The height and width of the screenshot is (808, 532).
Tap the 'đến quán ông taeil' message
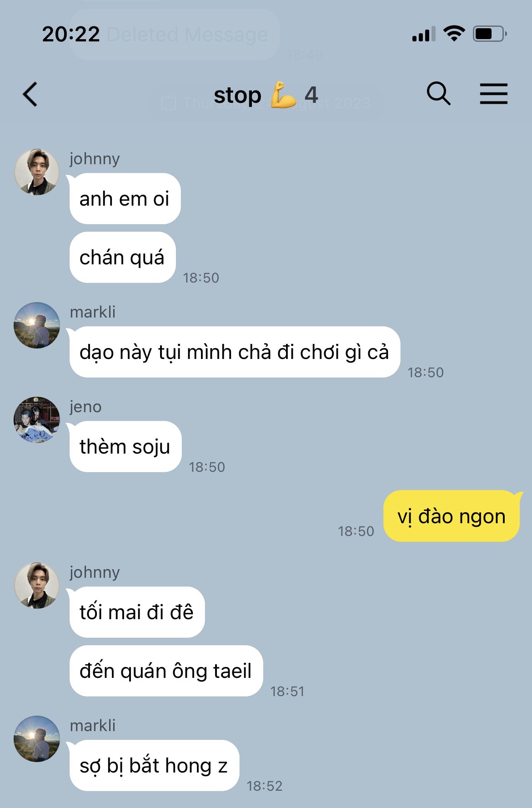[166, 671]
